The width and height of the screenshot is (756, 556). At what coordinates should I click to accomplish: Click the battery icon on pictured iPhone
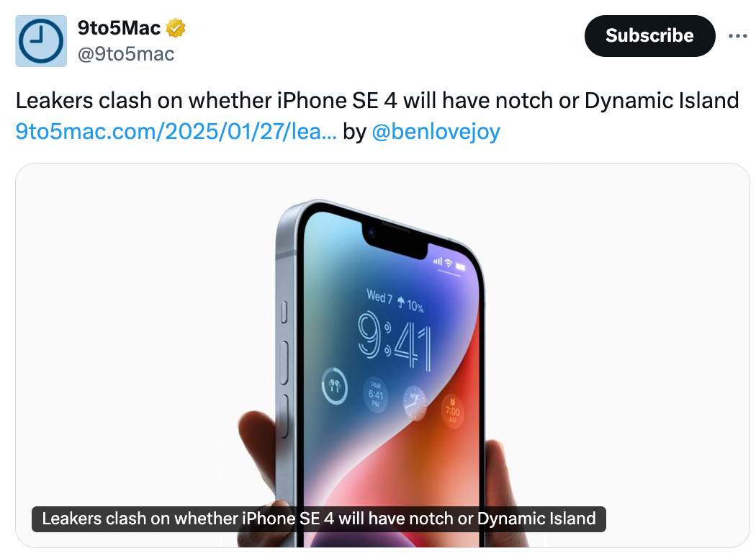[x=461, y=266]
